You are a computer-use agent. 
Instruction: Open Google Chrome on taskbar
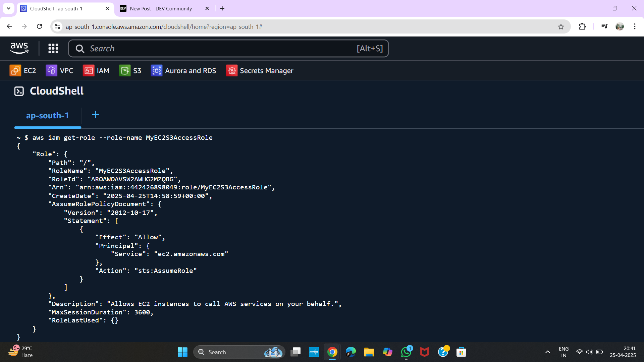pyautogui.click(x=332, y=352)
